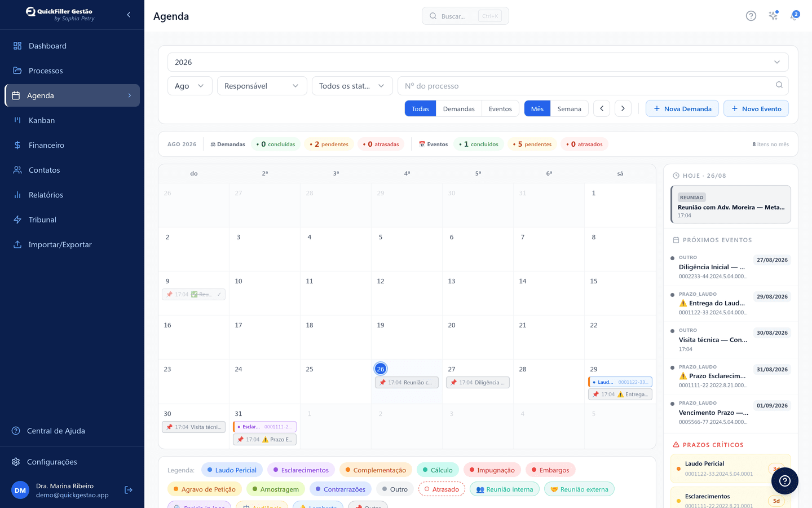Switch filter to Demandas
812x508 pixels.
coord(458,108)
